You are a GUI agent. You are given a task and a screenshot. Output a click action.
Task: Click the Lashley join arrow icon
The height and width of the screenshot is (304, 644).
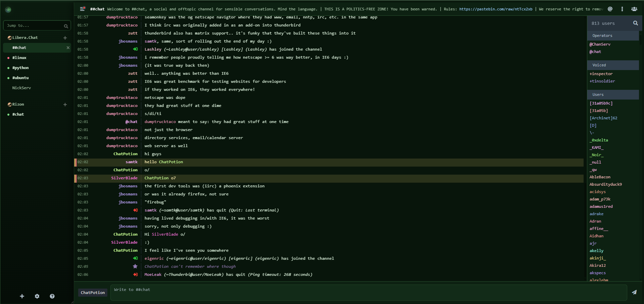[x=135, y=49]
